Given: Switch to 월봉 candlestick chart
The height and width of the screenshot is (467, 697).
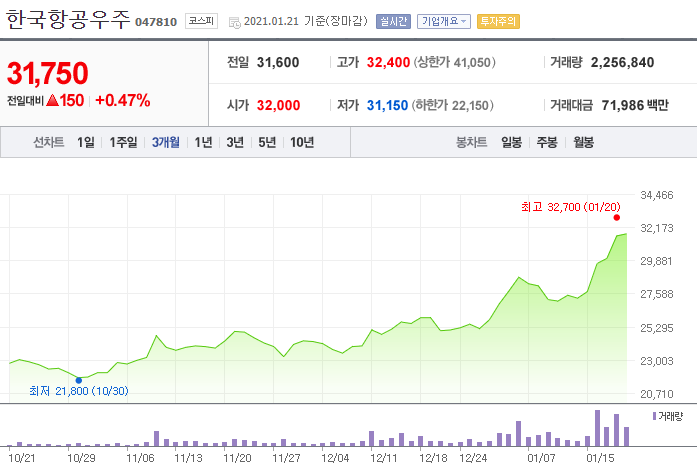Looking at the screenshot, I should pos(584,142).
